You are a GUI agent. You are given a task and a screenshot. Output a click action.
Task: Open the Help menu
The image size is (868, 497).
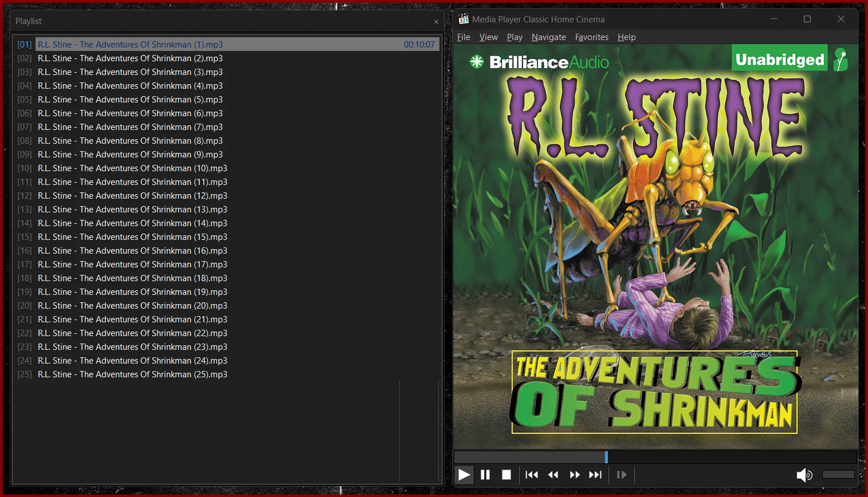point(627,37)
